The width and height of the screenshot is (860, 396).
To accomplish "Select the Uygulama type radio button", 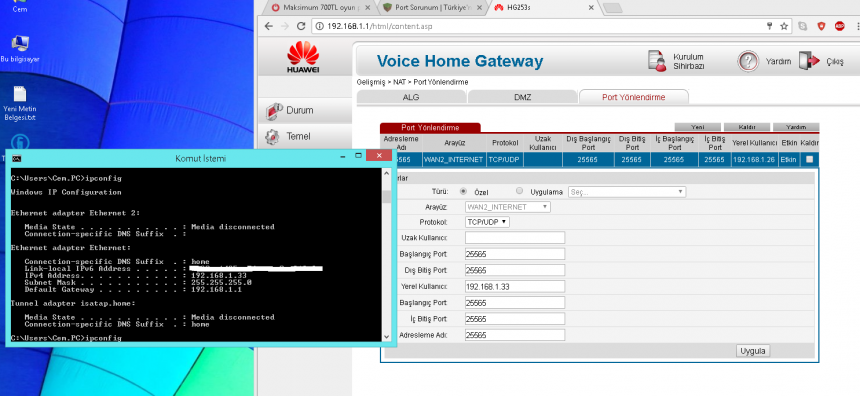I will tap(519, 191).
